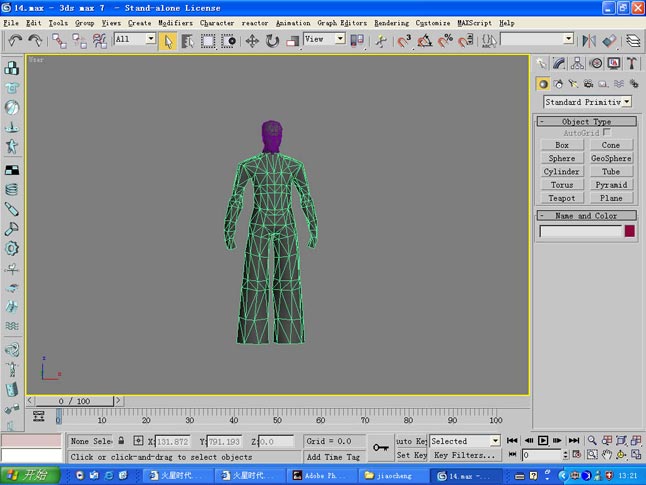Select the Scale tool
Viewport: 646px width, 485px height.
point(293,41)
